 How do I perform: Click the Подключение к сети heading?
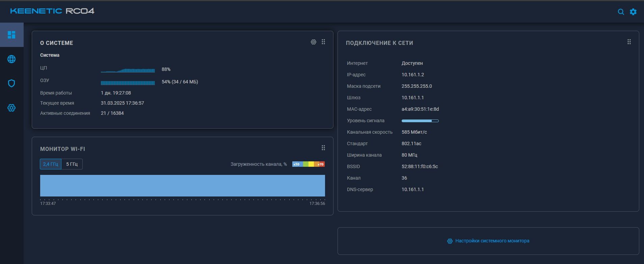click(379, 43)
